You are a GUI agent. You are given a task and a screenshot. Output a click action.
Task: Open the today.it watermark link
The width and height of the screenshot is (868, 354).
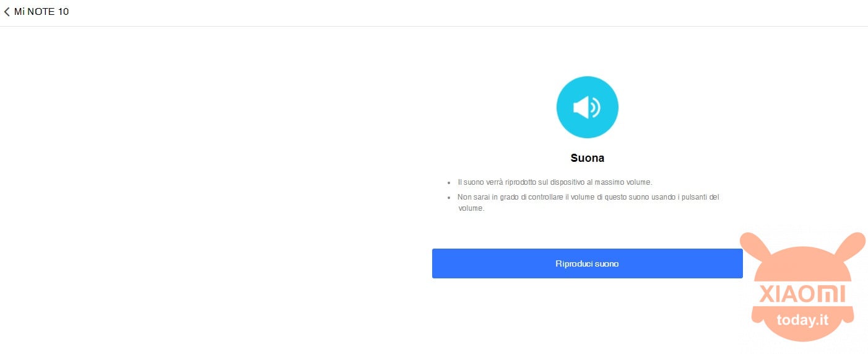click(x=802, y=320)
